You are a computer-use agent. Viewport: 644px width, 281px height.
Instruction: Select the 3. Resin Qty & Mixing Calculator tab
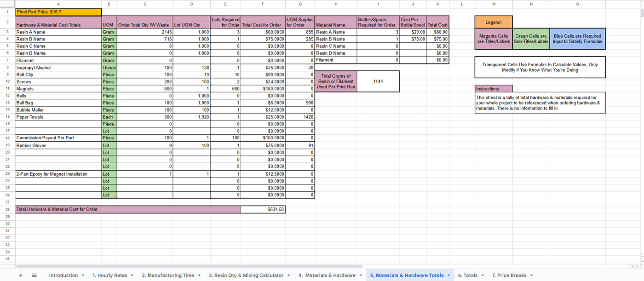pos(246,275)
